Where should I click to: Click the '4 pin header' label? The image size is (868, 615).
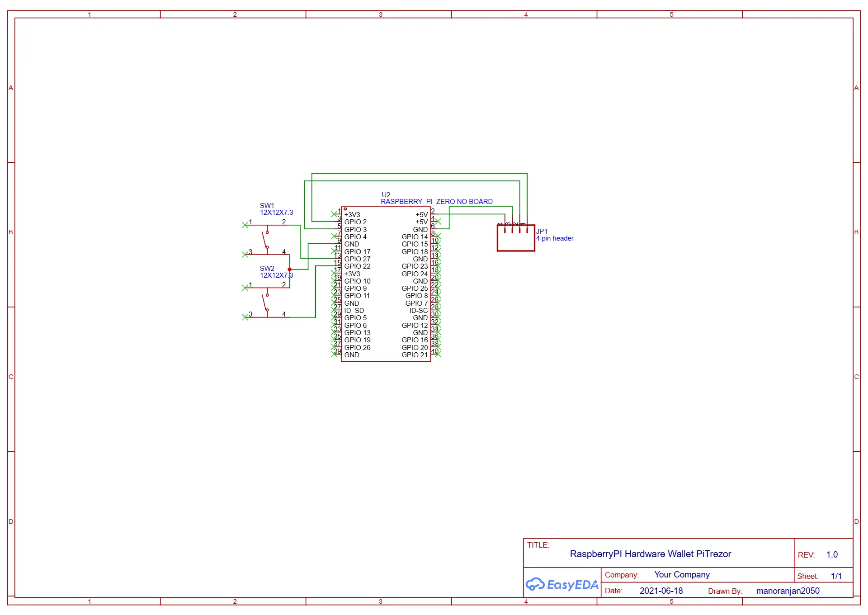click(555, 238)
